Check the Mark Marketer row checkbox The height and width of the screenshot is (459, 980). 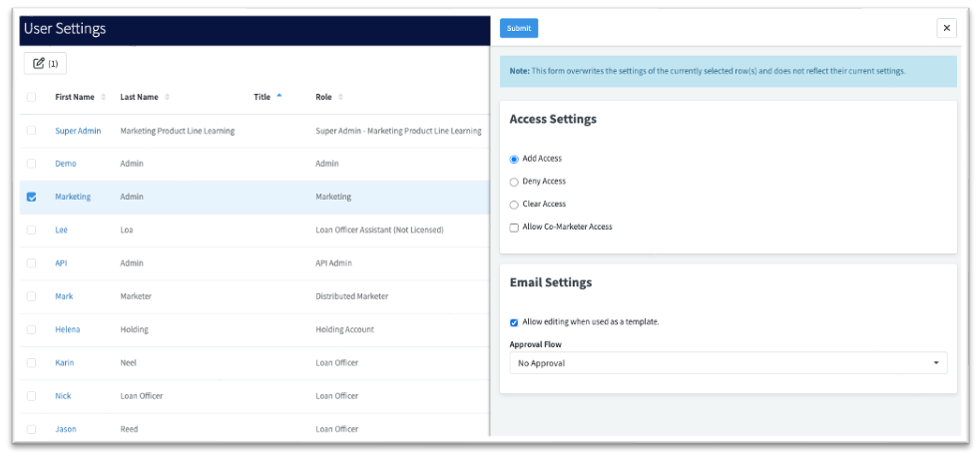[x=31, y=296]
